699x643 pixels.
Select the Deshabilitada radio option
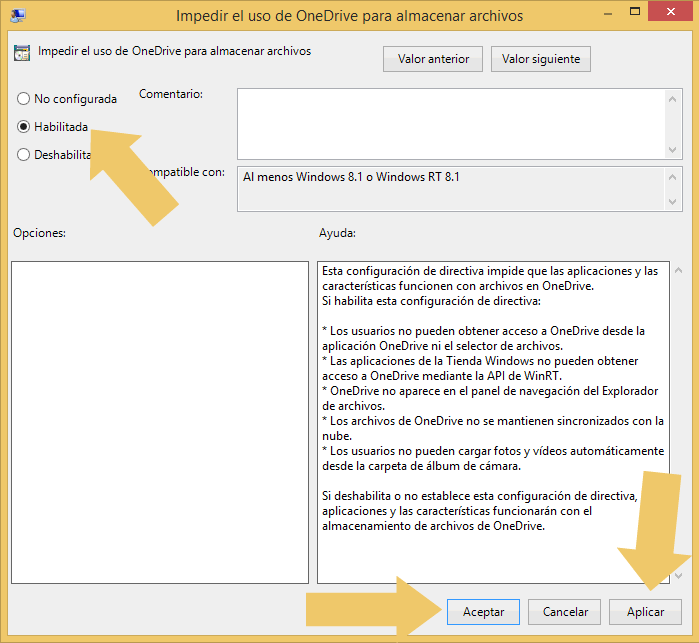24,155
